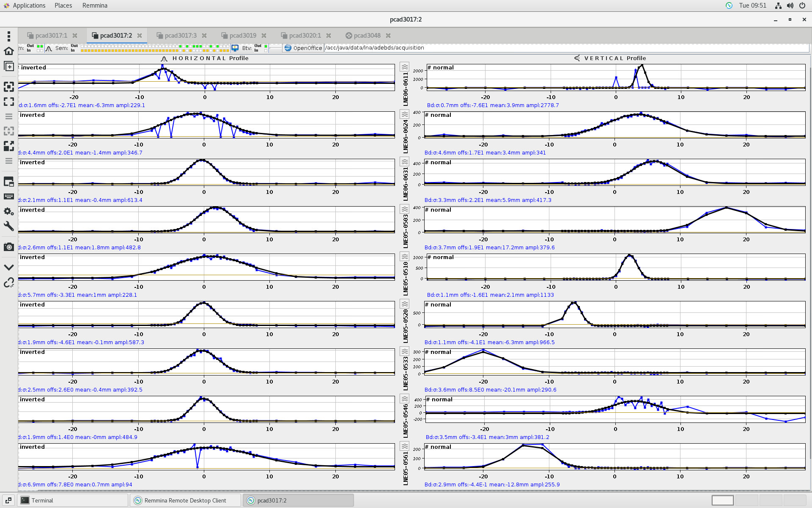Screen dimensions: 812x508
Task: Collapse sidebar with down chevron icon
Action: (8, 268)
